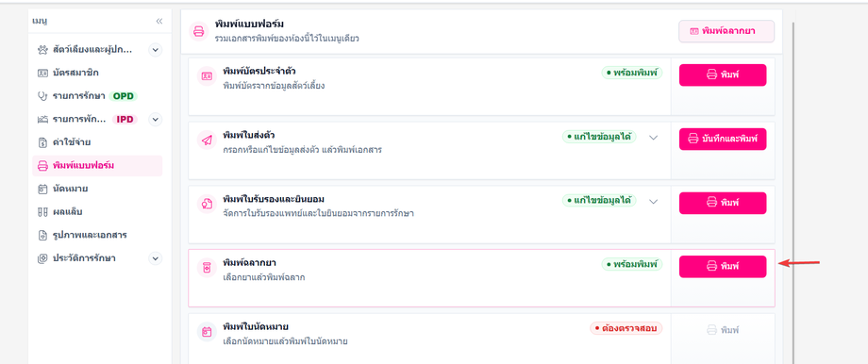Viewport: 868px width, 364px height.
Task: Click the medicine label icon beside พิมพ์ฉลากยา row
Action: pos(207,268)
